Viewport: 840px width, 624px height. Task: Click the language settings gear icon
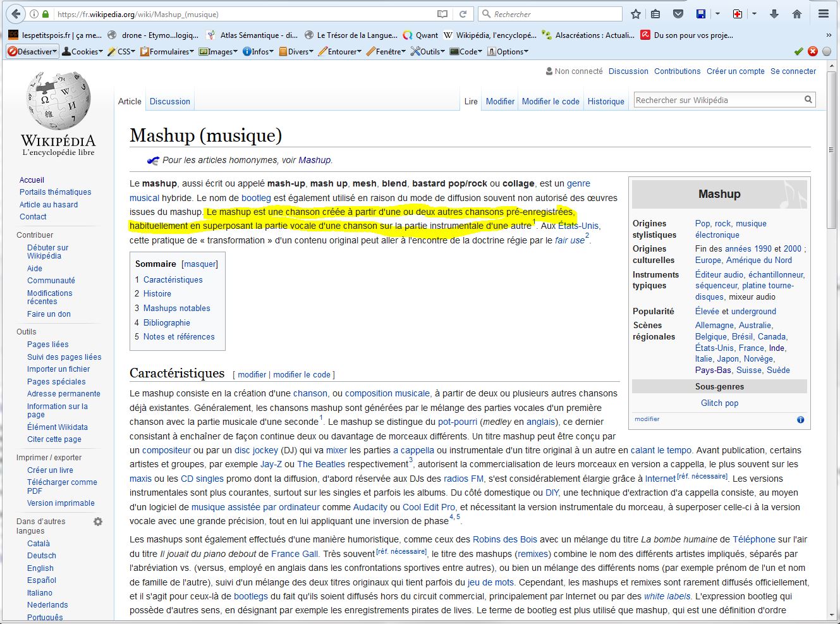pyautogui.click(x=98, y=522)
